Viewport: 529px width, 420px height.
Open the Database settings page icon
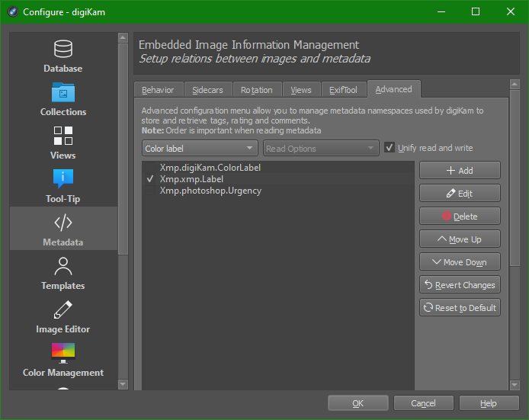(x=63, y=50)
